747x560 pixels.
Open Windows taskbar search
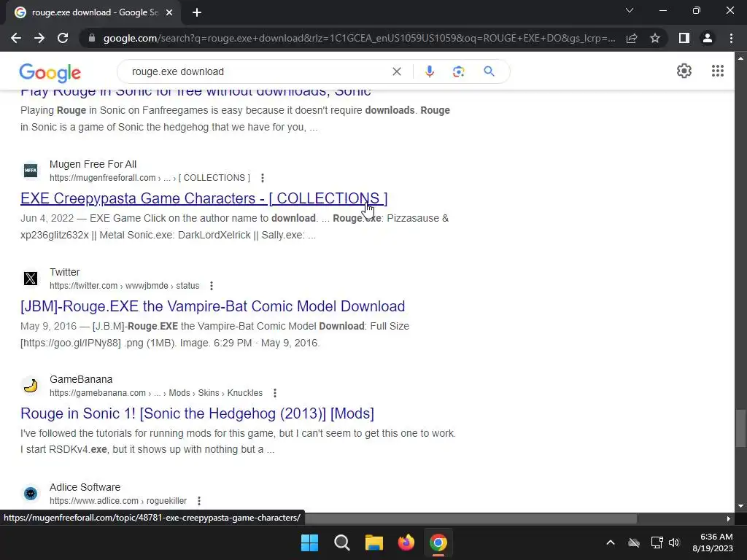(x=341, y=542)
